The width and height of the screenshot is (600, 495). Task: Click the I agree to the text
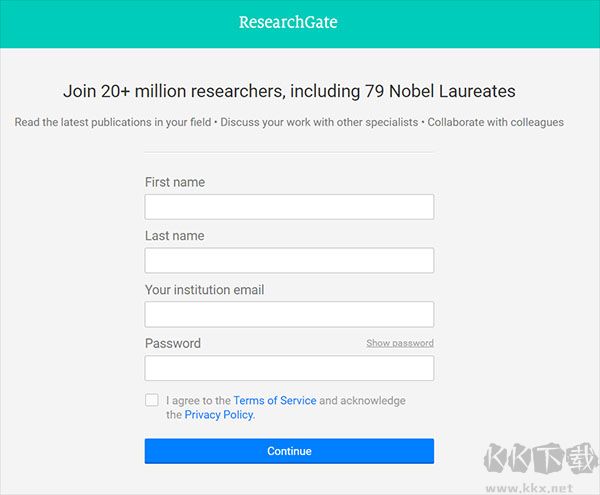[199, 400]
